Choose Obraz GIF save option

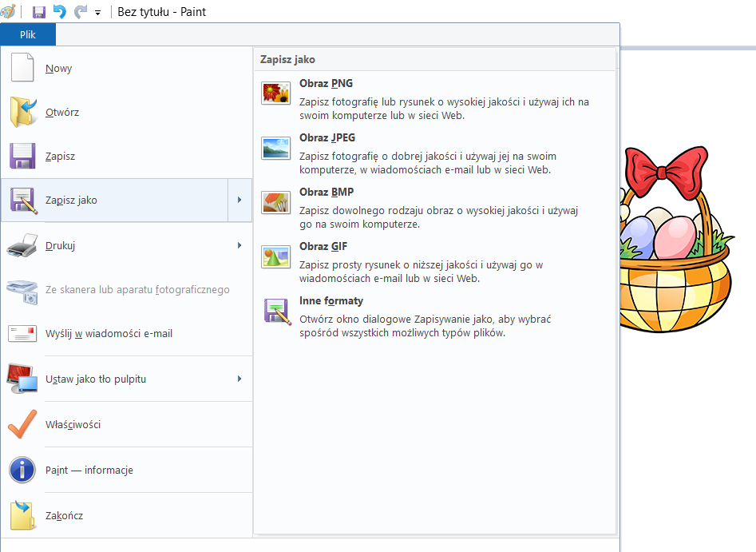434,261
